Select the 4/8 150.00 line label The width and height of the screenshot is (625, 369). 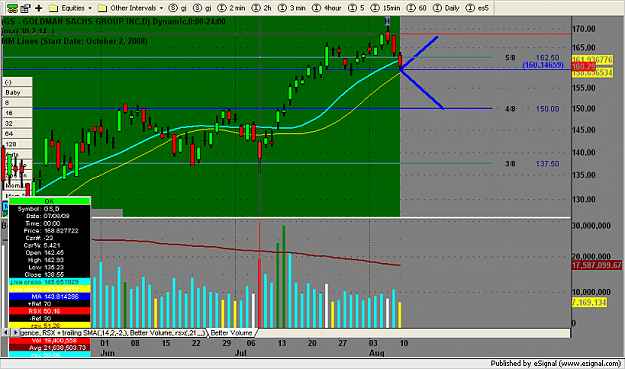click(x=532, y=109)
